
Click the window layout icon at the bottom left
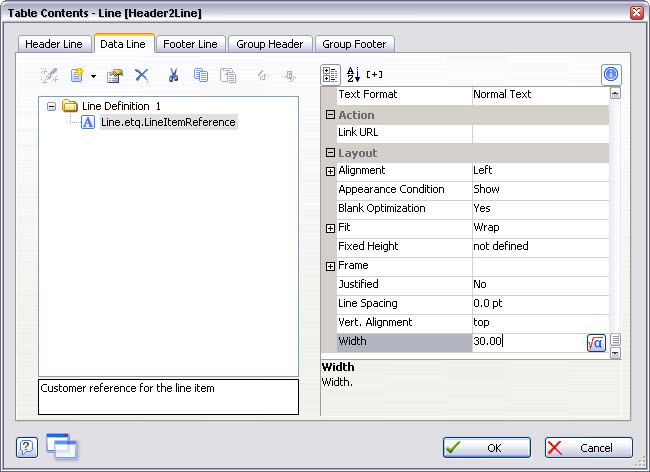coord(62,446)
